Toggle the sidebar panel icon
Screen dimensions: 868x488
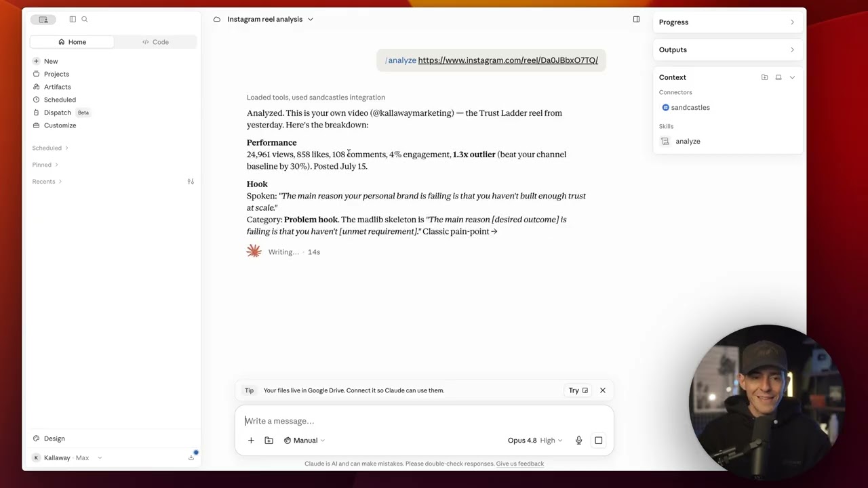pos(73,19)
